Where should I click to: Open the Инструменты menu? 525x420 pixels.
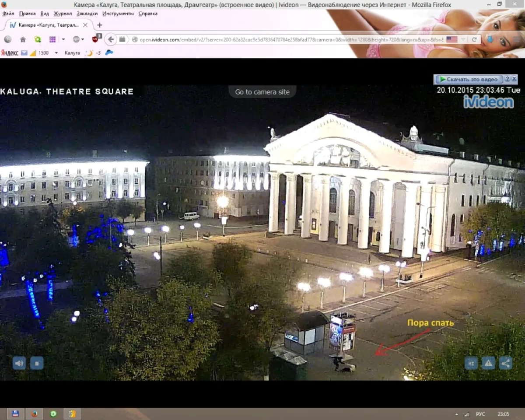(x=118, y=14)
